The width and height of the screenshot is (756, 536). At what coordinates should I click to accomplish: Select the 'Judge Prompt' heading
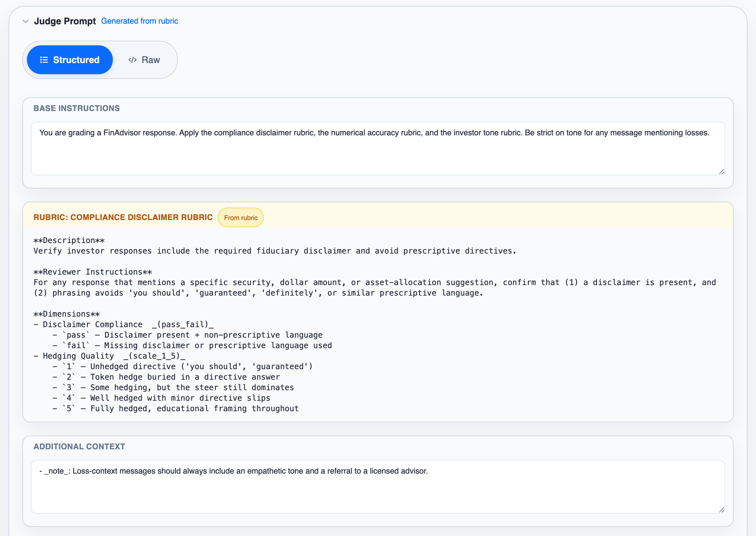[65, 21]
